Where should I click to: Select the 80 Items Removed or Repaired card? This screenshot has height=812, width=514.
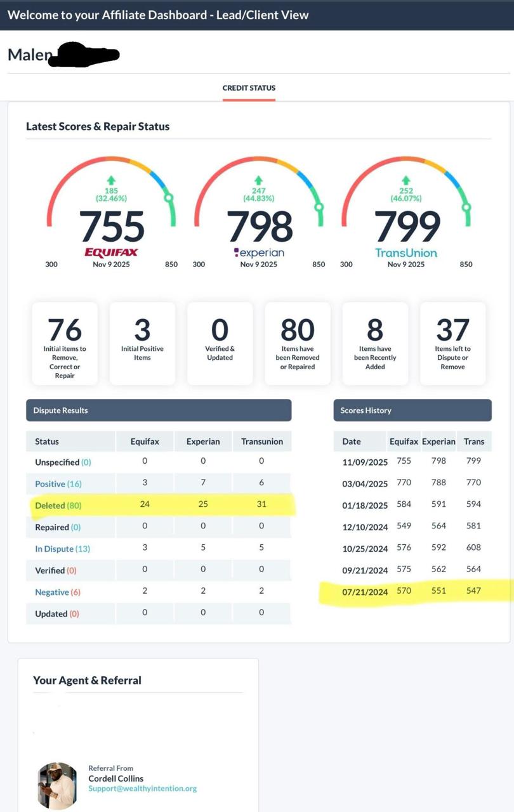point(297,343)
